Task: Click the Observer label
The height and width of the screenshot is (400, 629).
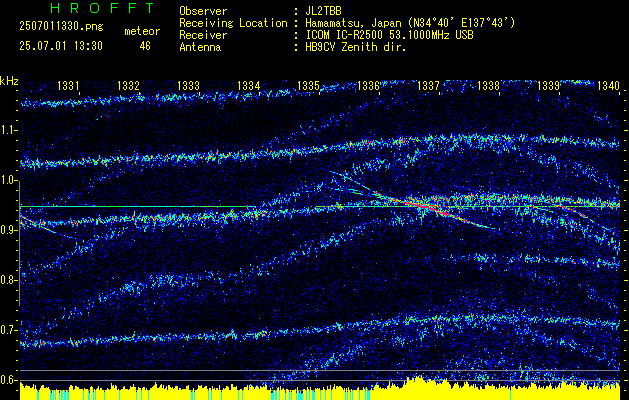Action: [x=203, y=11]
